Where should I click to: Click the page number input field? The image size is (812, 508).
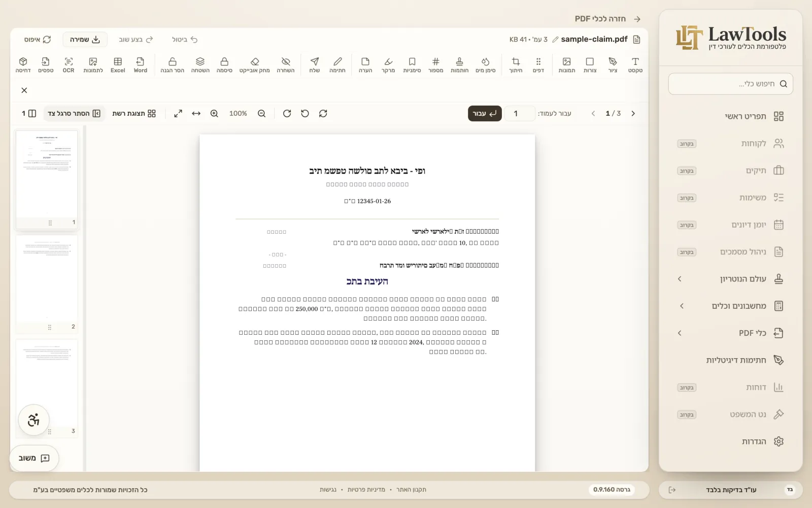(519, 113)
